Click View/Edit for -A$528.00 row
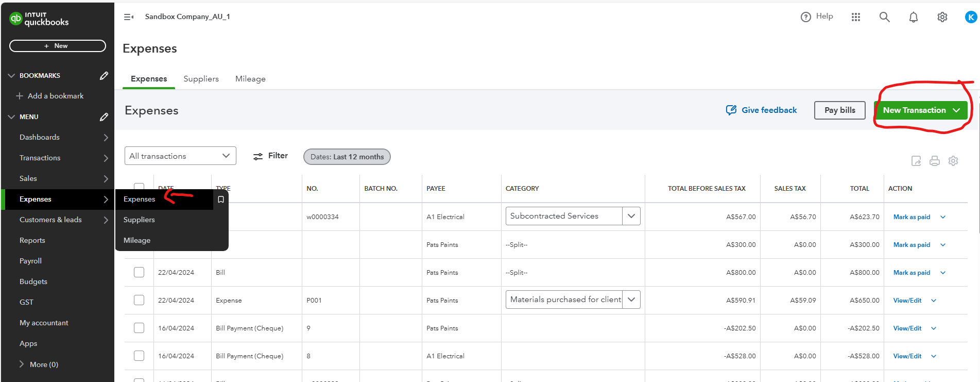 907,356
